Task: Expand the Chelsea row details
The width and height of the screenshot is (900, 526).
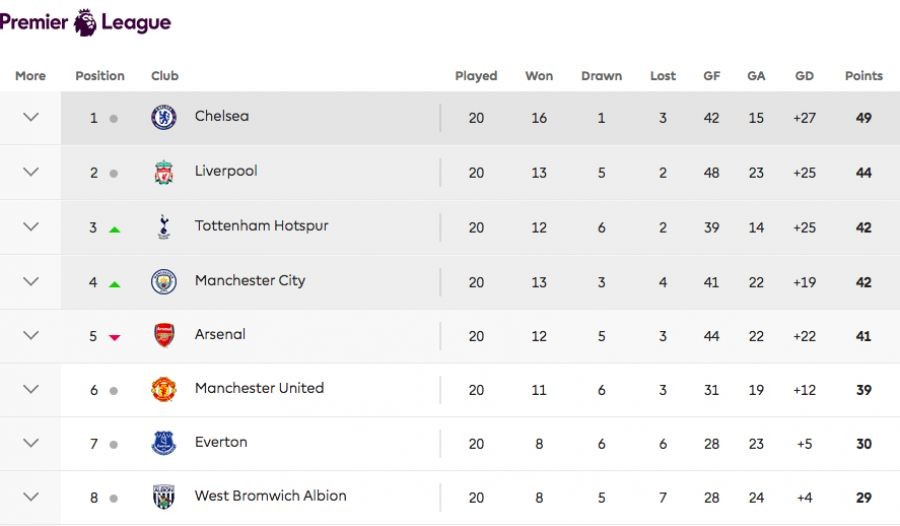Action: (31, 117)
